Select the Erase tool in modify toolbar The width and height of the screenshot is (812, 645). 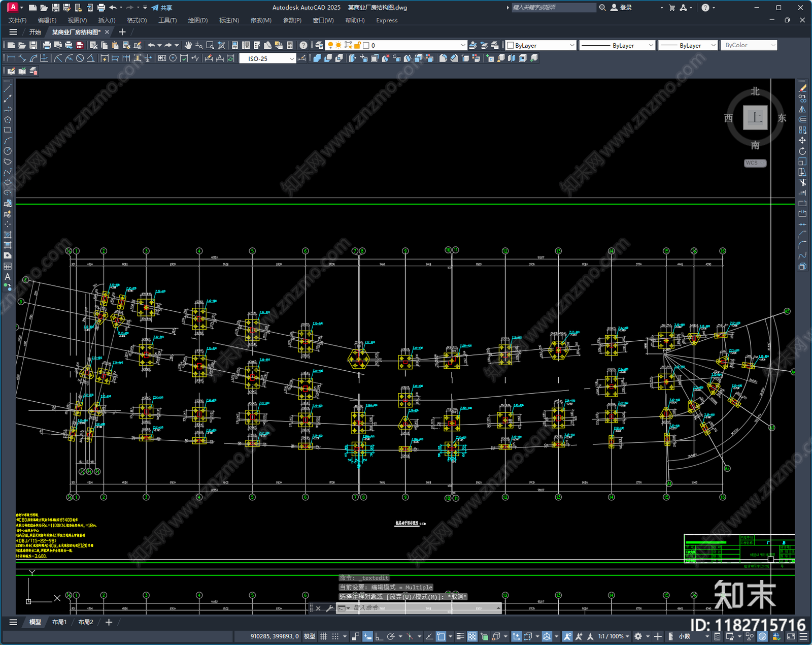click(x=802, y=88)
